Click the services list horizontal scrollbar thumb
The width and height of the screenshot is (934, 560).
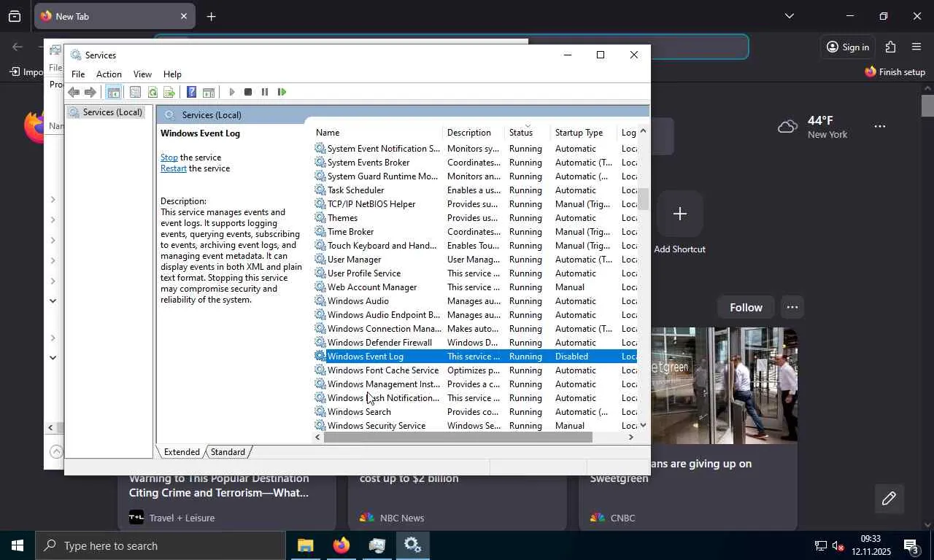(x=458, y=437)
